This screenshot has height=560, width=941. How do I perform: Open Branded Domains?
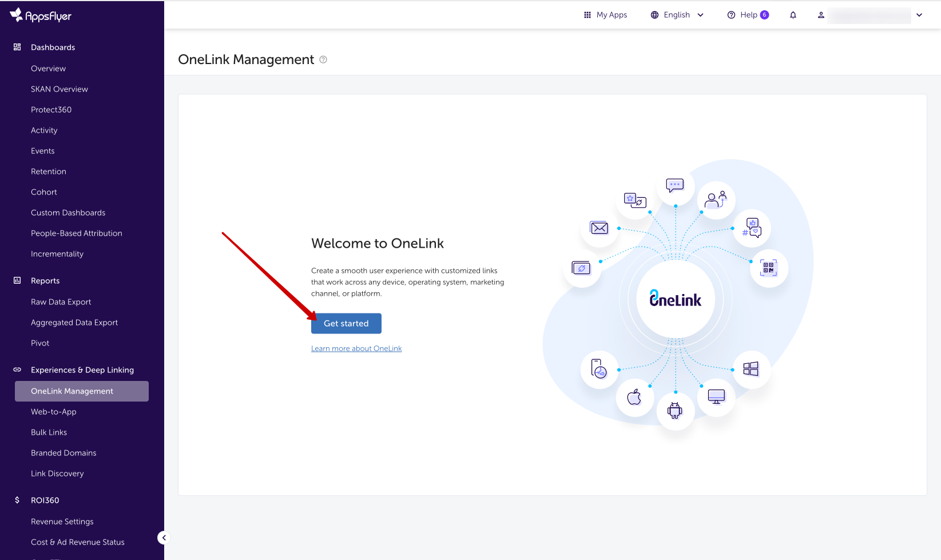point(63,452)
